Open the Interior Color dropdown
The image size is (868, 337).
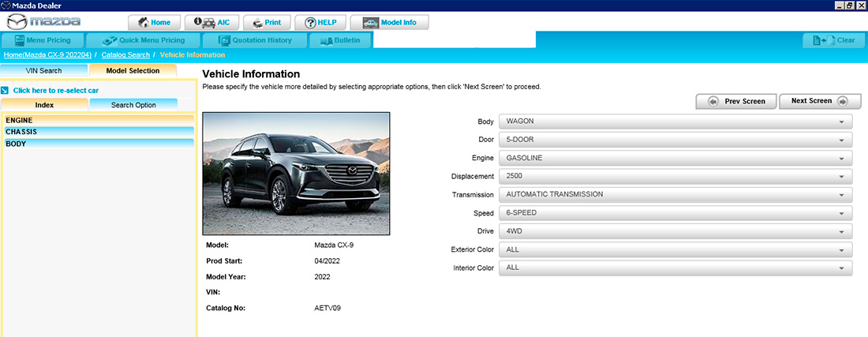675,268
